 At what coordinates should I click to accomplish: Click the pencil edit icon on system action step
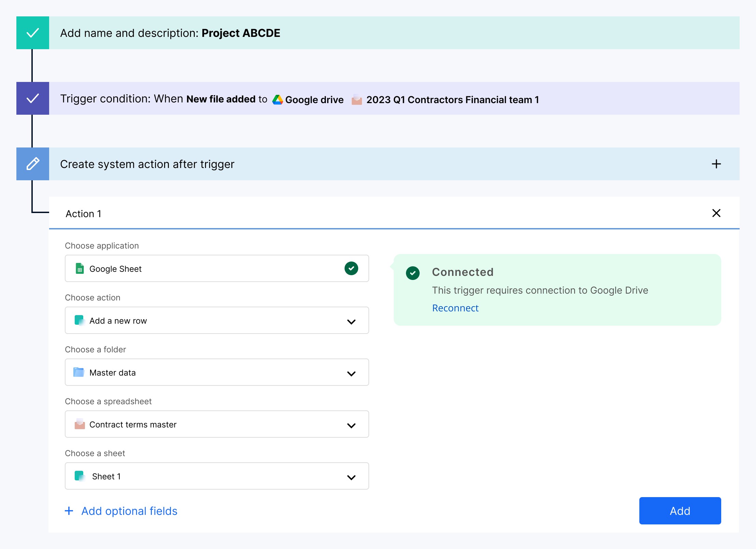pyautogui.click(x=33, y=164)
